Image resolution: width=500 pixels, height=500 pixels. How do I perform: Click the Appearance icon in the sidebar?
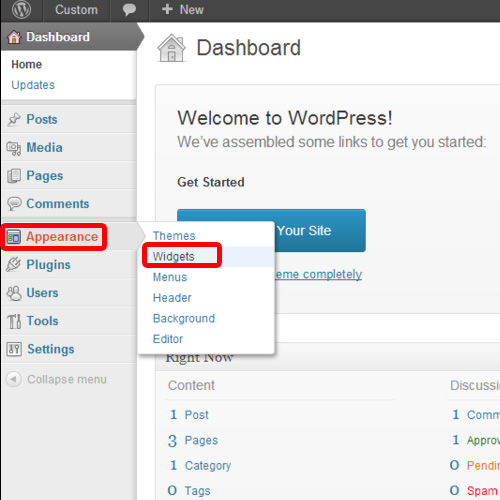coord(14,237)
